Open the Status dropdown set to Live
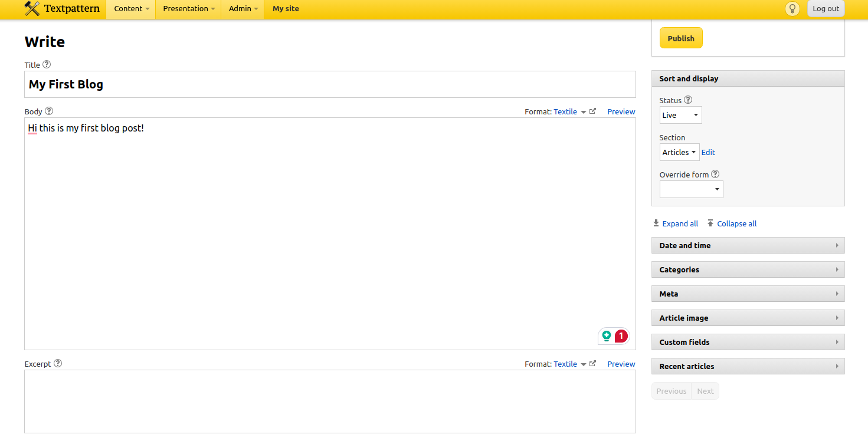The height and width of the screenshot is (441, 868). pos(680,115)
